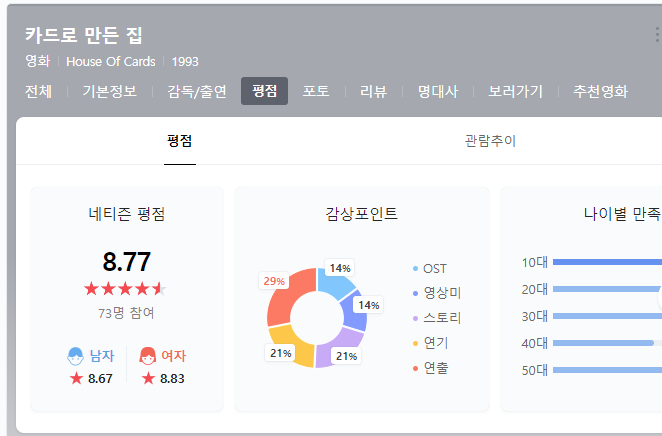The image size is (662, 436).
Task: Click the male face icon next to 남자
Action: tap(76, 356)
